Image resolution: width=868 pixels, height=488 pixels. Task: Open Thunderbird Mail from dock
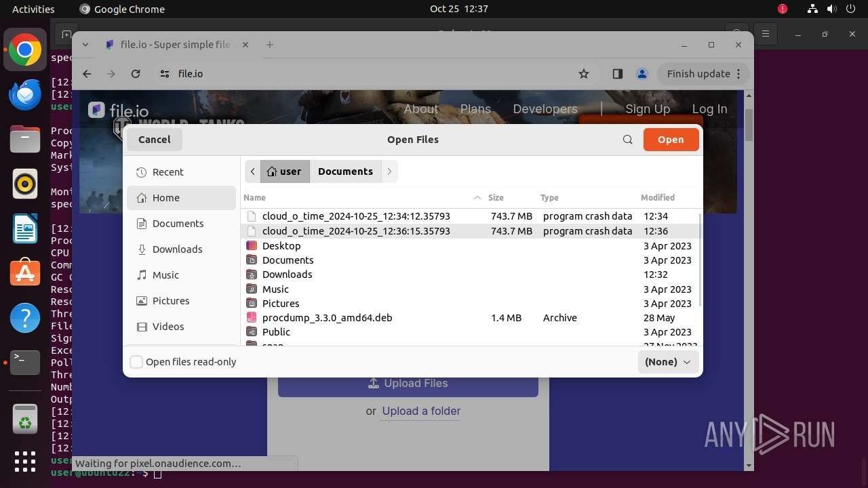coord(25,94)
